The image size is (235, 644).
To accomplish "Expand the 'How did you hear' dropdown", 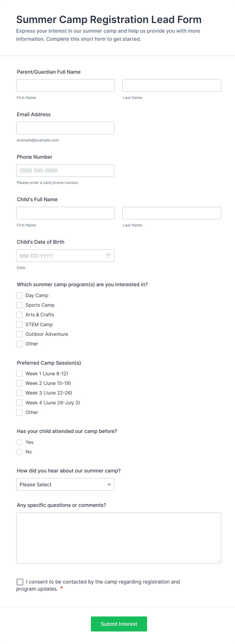I will click(x=65, y=484).
